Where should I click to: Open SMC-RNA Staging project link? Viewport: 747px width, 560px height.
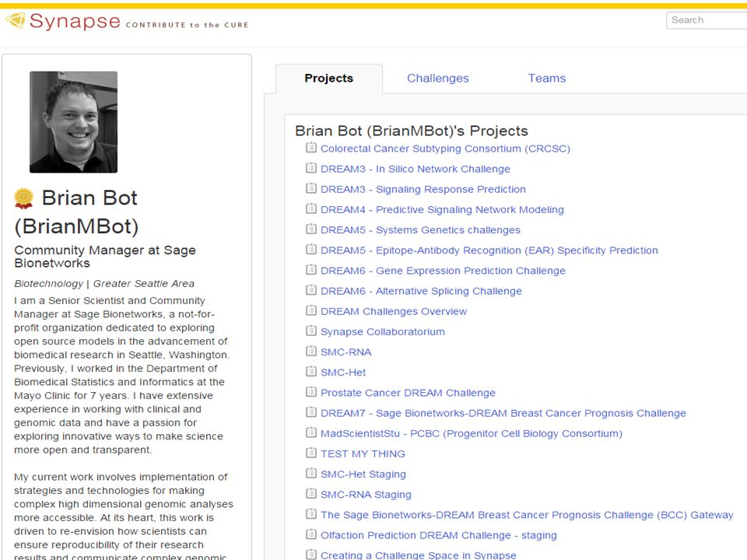[x=366, y=495]
